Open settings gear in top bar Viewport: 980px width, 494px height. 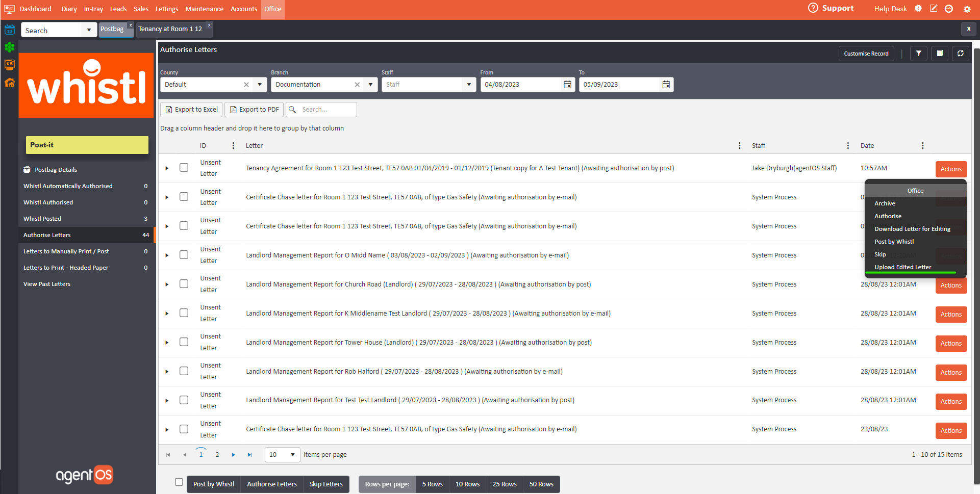pos(967,9)
